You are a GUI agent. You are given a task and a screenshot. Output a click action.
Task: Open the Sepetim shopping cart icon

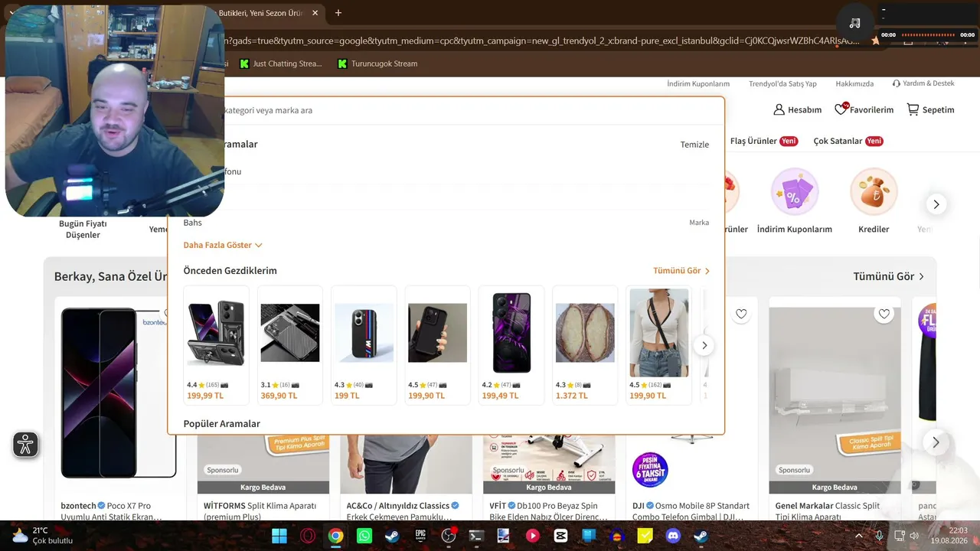click(913, 109)
